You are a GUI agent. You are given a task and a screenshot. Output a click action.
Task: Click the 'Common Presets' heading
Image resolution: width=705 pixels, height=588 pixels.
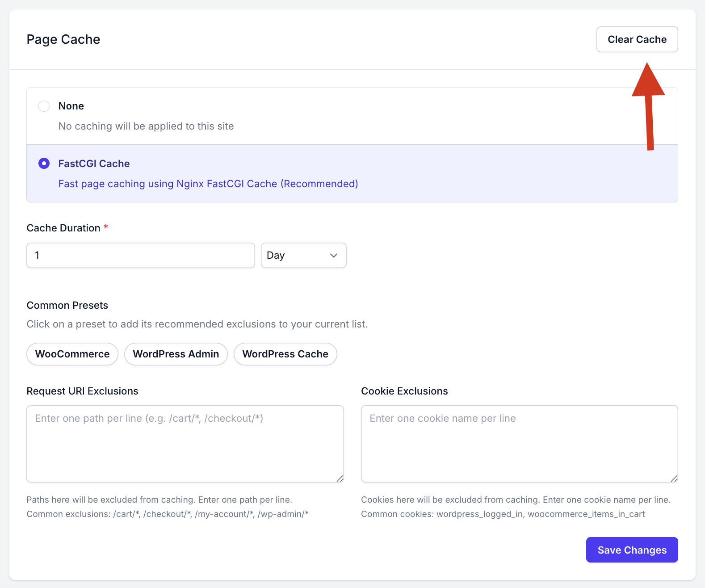(67, 305)
